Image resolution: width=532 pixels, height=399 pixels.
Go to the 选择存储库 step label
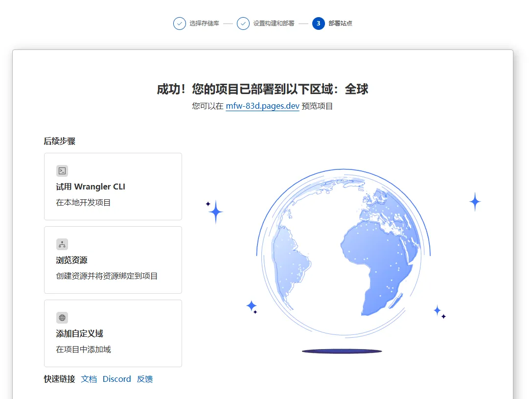click(x=204, y=23)
